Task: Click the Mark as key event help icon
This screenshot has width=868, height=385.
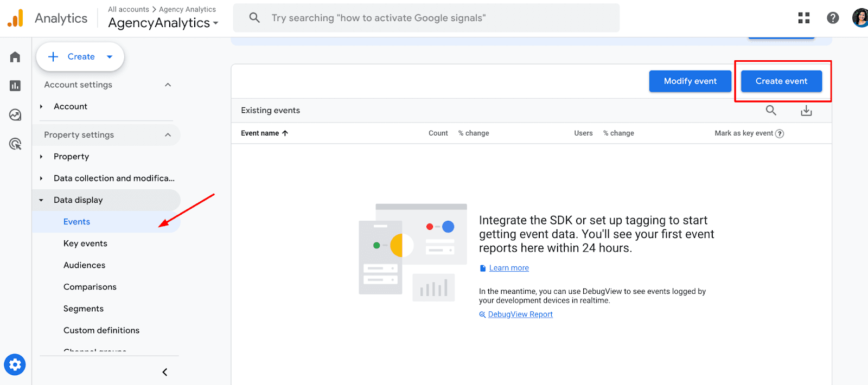Action: click(780, 133)
